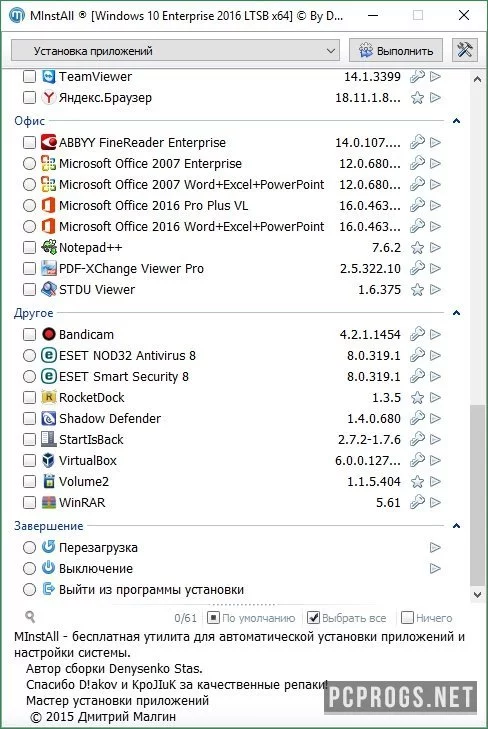488x729 pixels.
Task: Click the Выполнить button
Action: click(396, 50)
